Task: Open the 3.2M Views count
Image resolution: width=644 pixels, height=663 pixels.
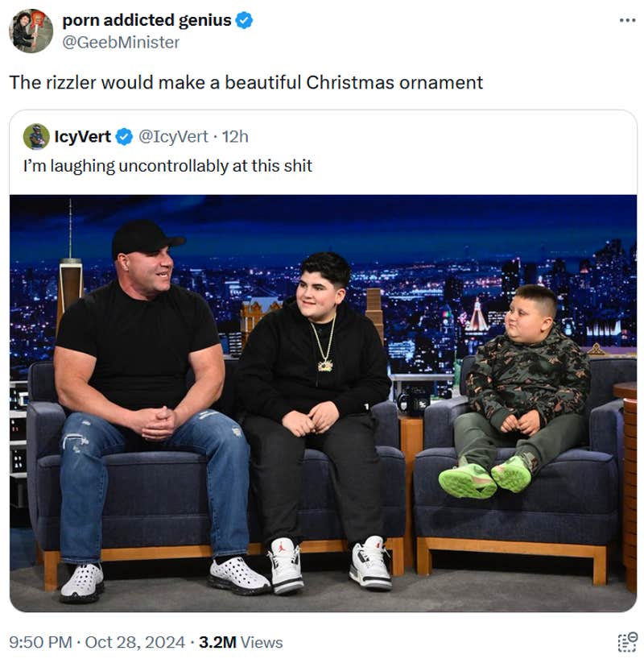Action: pos(241,642)
